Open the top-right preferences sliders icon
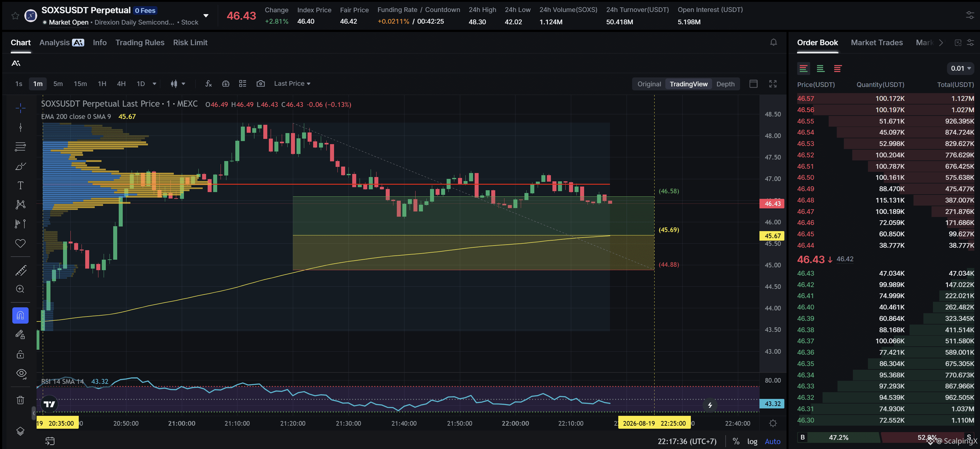Screen dimensions: 980x449 970,15
